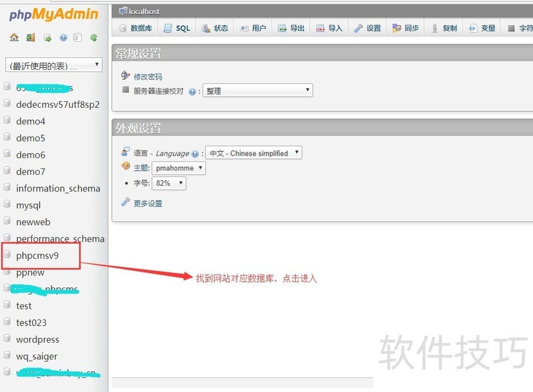Viewport: 533px width, 392px height.
Task: Click the log out door icon
Action: click(x=30, y=37)
